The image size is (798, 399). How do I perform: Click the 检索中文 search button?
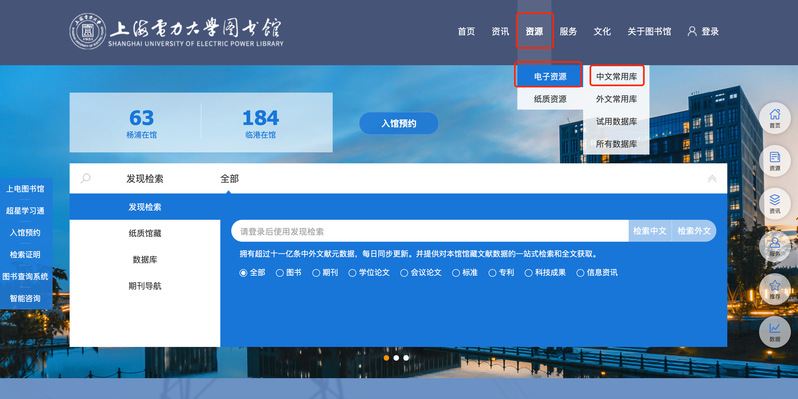coord(650,231)
